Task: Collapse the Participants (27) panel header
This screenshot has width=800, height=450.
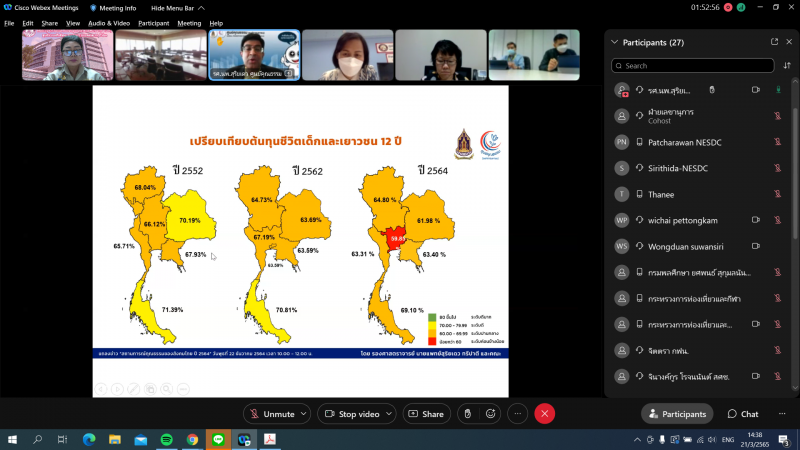Action: click(x=614, y=42)
